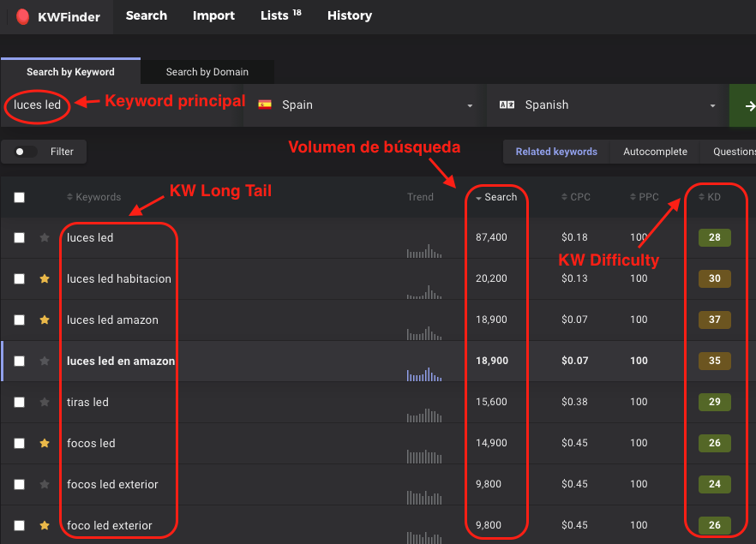Viewport: 756px width, 544px height.
Task: Star the 'focos led exterior' keyword
Action: pos(45,485)
